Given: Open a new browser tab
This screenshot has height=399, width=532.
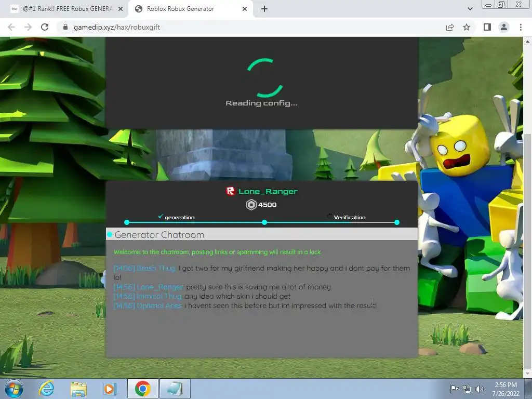Looking at the screenshot, I should (264, 9).
